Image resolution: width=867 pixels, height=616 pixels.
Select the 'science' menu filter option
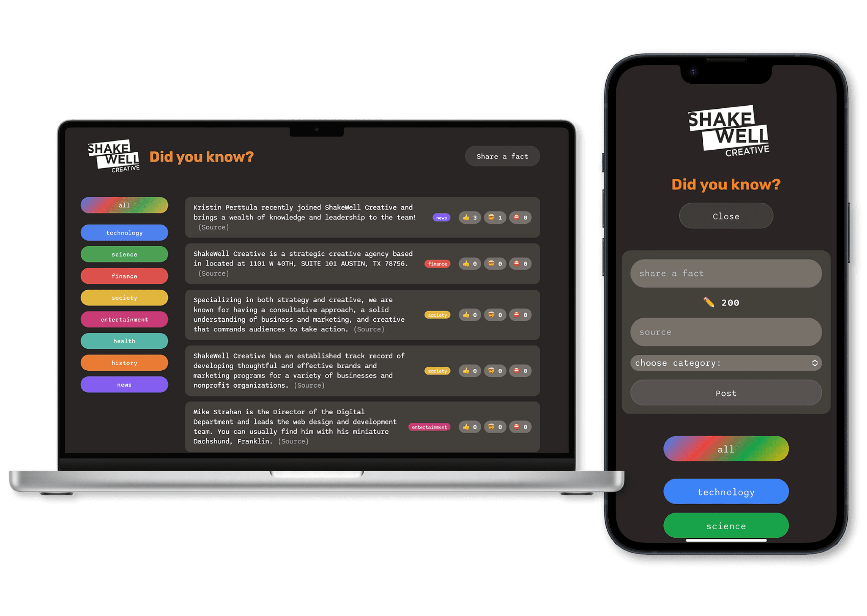(x=125, y=255)
